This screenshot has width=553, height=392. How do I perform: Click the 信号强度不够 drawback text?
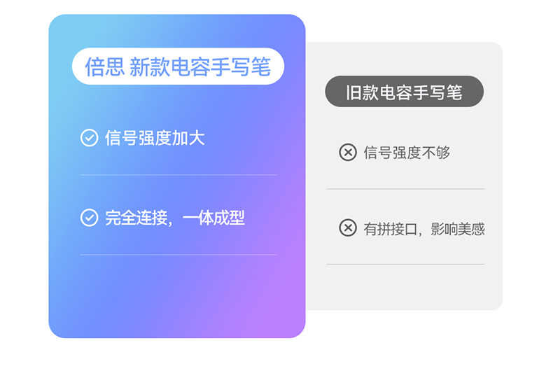pyautogui.click(x=407, y=153)
